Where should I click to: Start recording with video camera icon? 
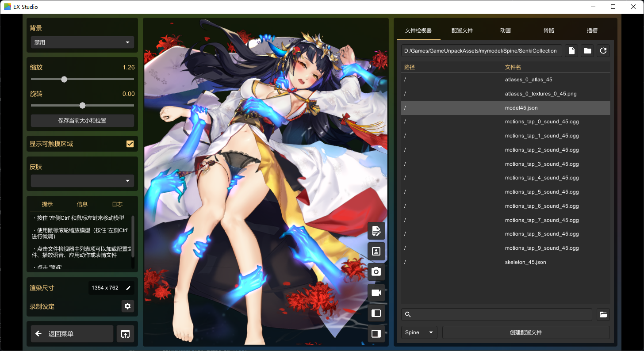tap(376, 293)
